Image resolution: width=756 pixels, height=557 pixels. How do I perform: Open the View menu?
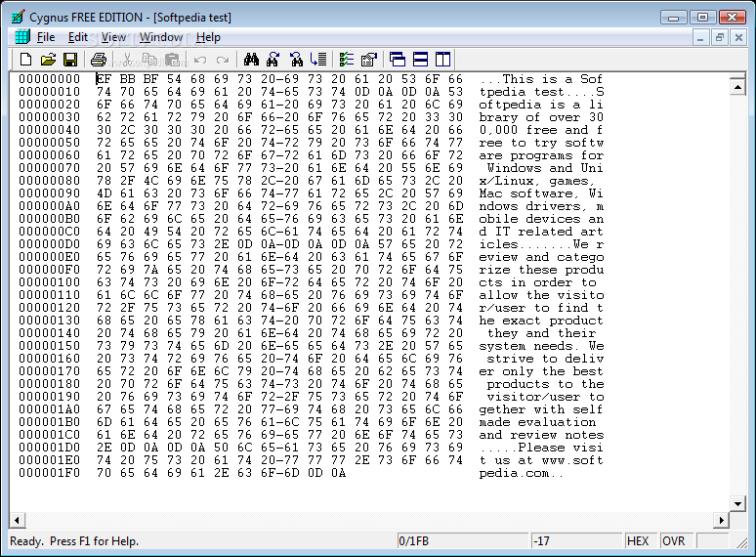point(113,37)
